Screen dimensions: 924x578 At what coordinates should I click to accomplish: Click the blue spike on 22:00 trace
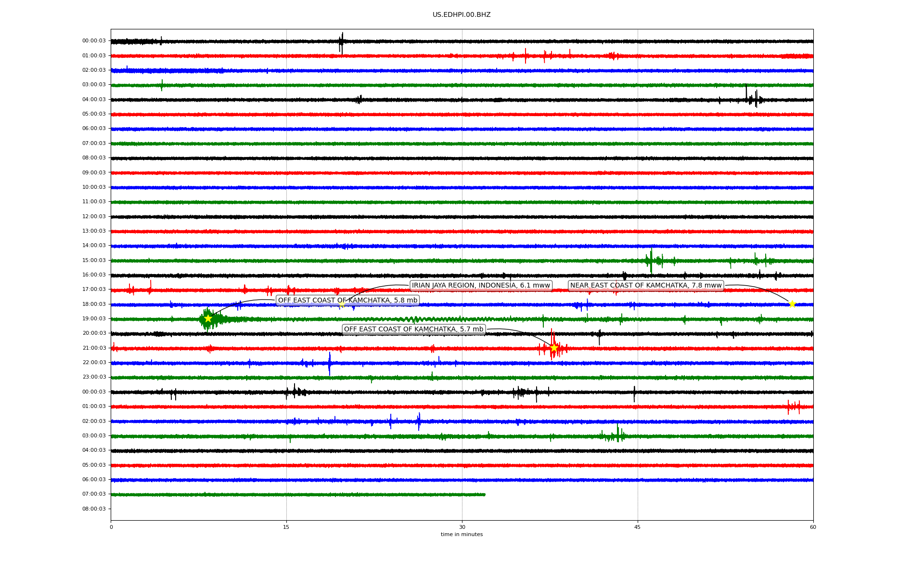click(x=330, y=363)
